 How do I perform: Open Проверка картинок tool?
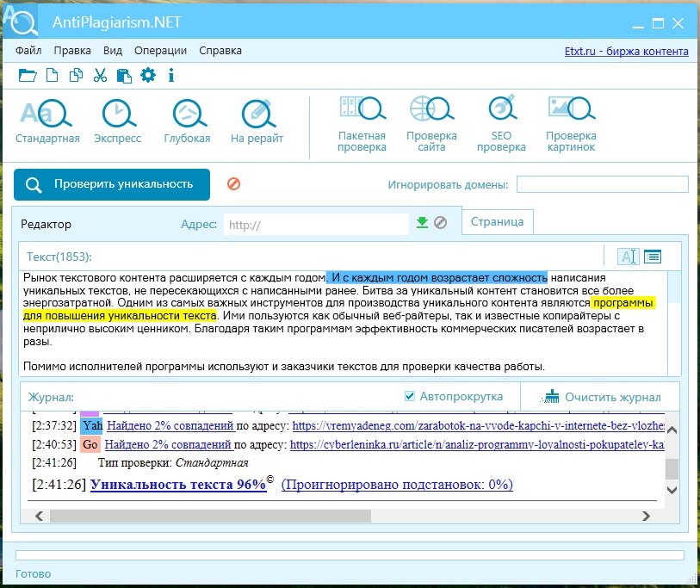(571, 124)
